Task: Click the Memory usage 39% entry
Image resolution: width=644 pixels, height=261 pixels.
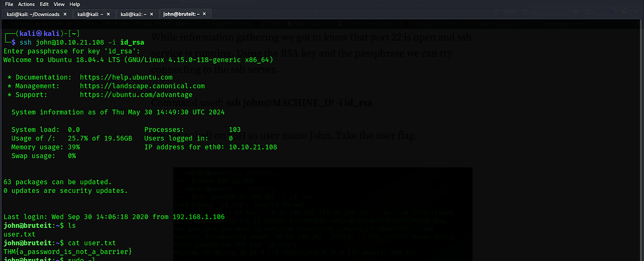Action: (x=46, y=147)
